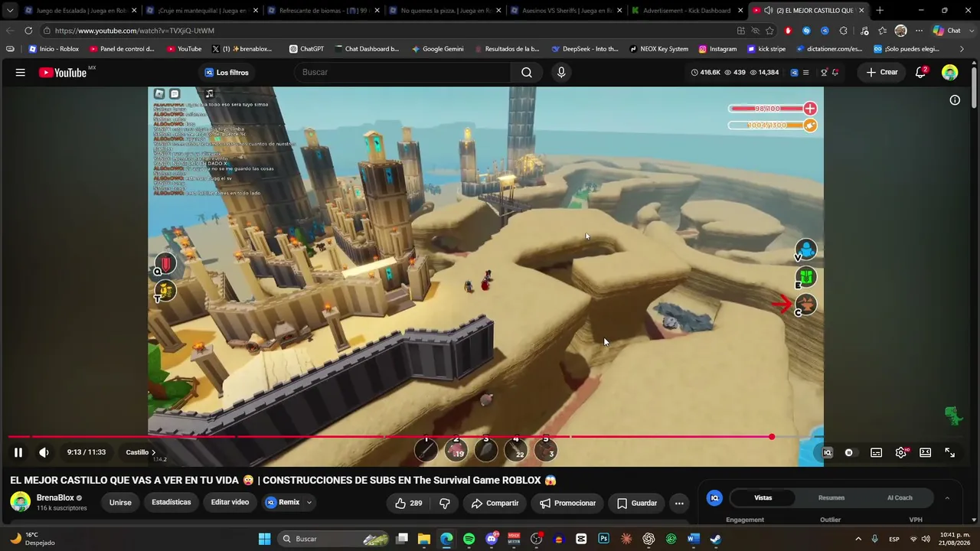Open more actions ellipsis under the video
The width and height of the screenshot is (980, 551).
pyautogui.click(x=679, y=503)
